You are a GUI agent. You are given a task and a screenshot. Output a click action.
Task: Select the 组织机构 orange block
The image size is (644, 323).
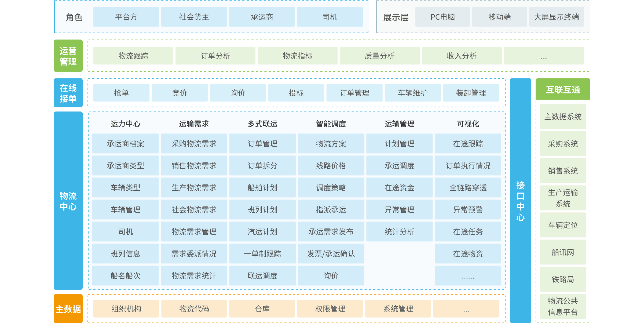click(126, 309)
